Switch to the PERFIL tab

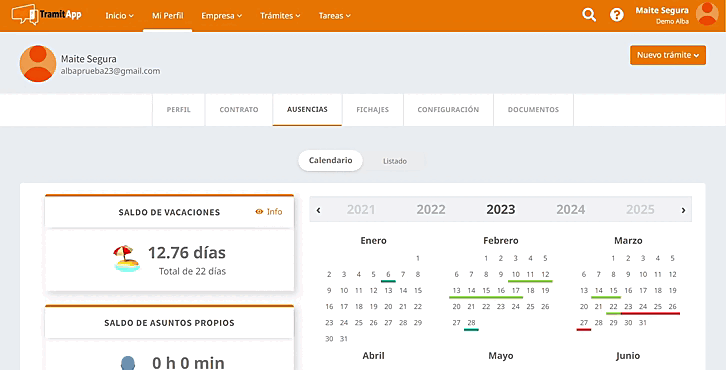pos(178,110)
